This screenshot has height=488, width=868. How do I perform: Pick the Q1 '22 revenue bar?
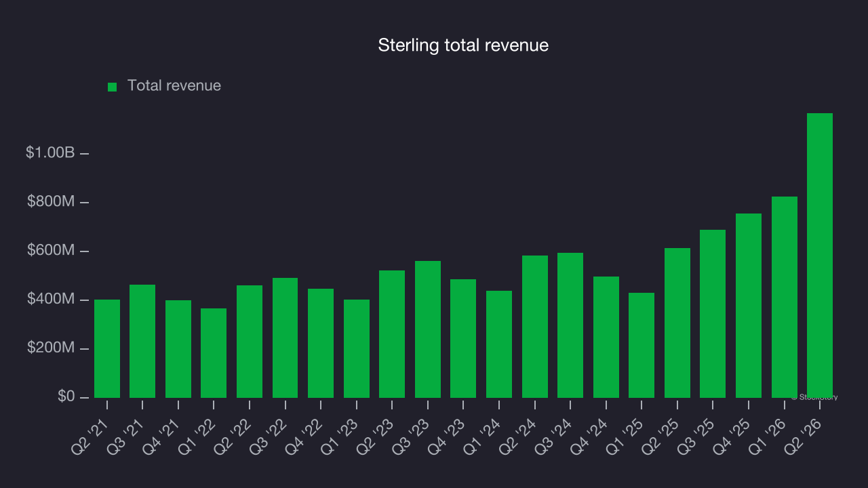coord(214,353)
